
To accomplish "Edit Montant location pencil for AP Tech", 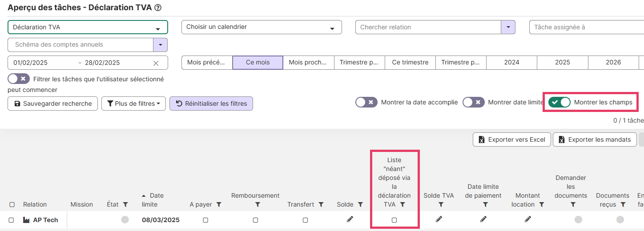I will click(x=528, y=219).
